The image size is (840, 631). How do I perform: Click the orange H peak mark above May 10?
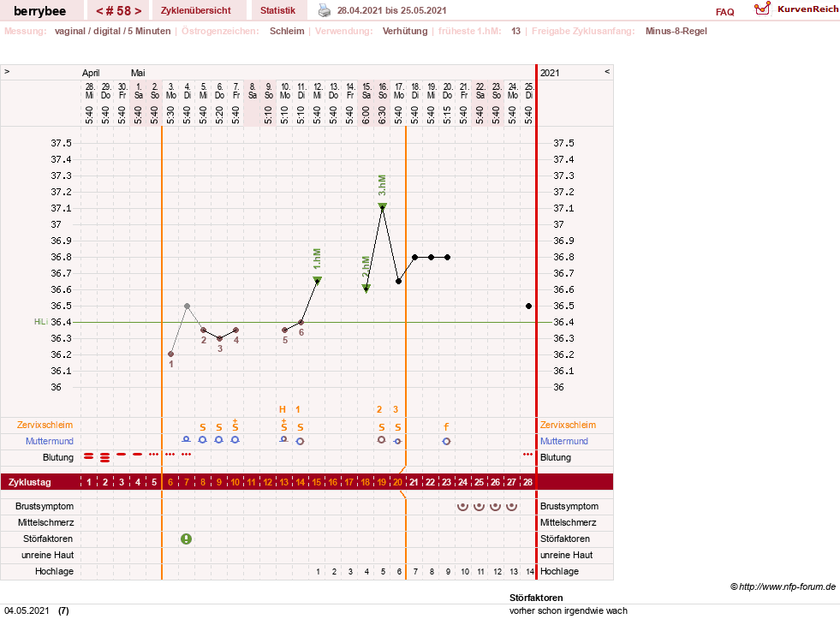point(283,409)
